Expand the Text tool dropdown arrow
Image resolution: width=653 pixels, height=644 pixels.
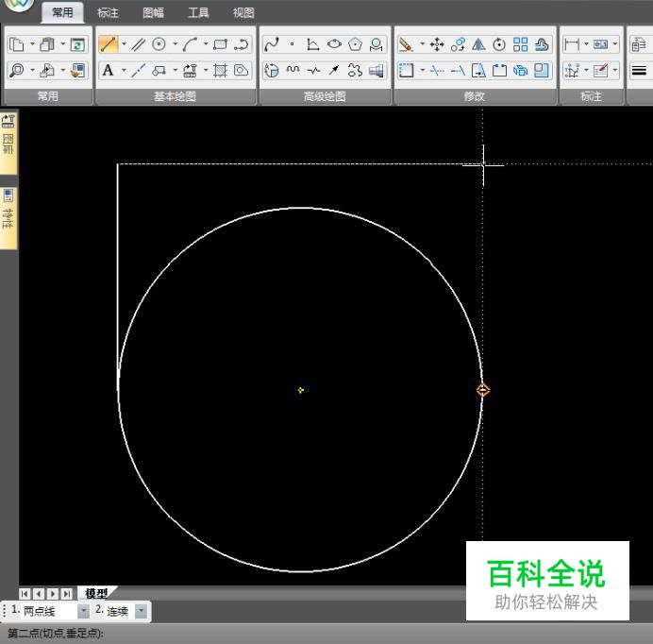pyautogui.click(x=124, y=70)
